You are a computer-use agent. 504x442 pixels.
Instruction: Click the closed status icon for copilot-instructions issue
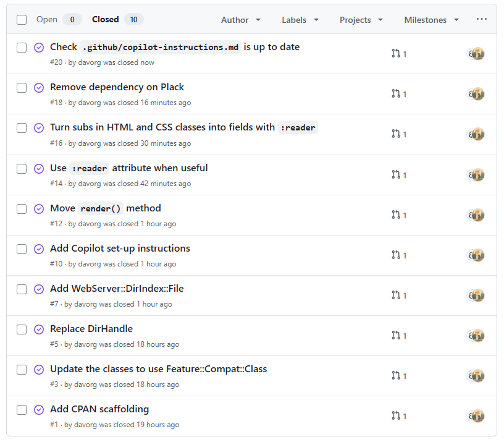39,47
